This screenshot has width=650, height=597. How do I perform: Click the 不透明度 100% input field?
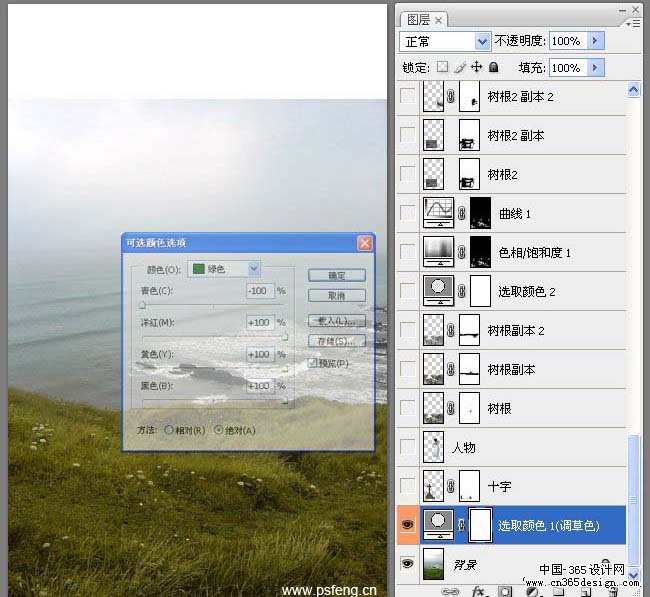[568, 41]
